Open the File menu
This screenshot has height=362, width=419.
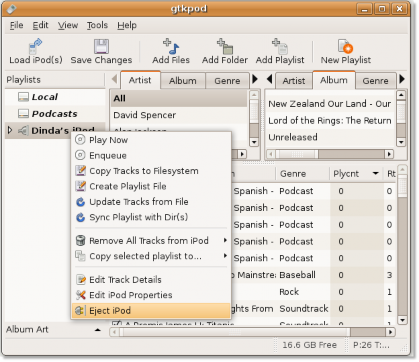[x=16, y=25]
